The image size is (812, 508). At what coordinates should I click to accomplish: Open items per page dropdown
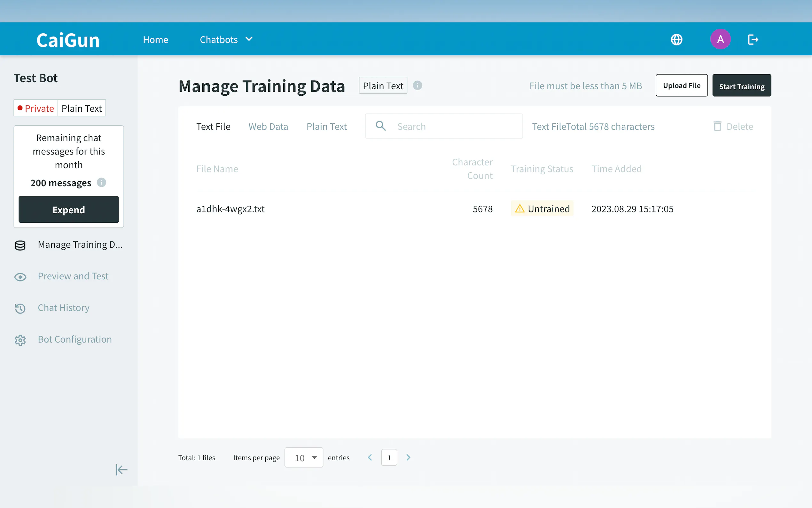click(x=304, y=457)
